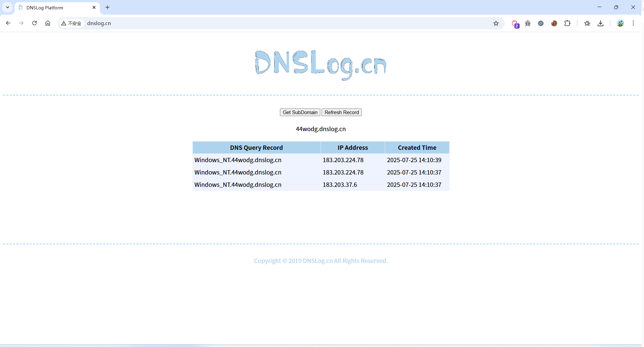Open the extensions puzzle menu
644x347 pixels.
pyautogui.click(x=567, y=23)
